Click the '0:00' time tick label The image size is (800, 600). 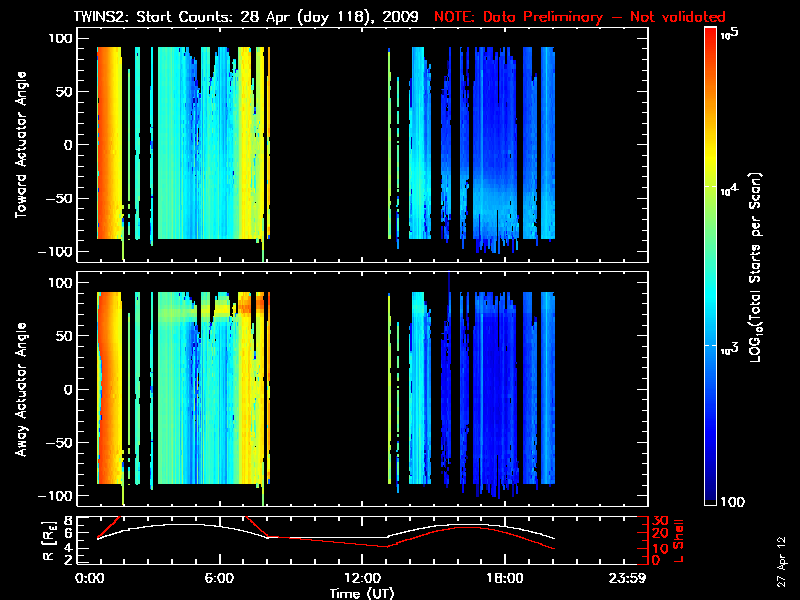point(90,578)
